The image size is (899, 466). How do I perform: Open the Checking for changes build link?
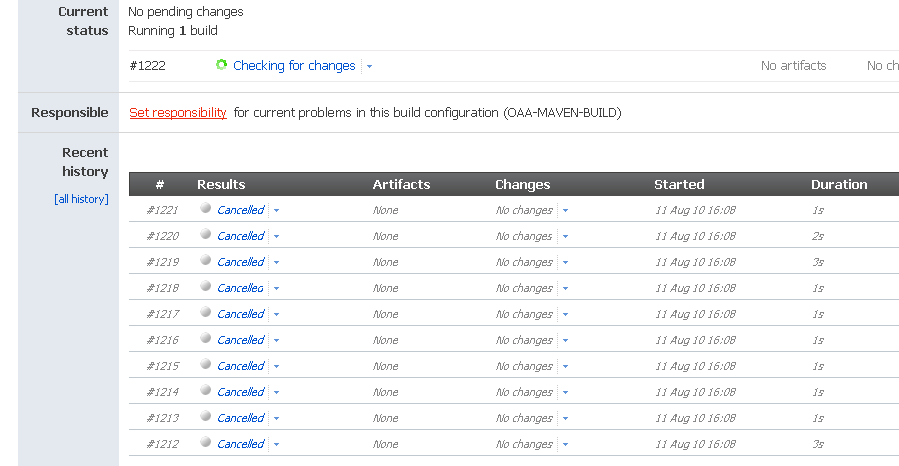(x=294, y=66)
